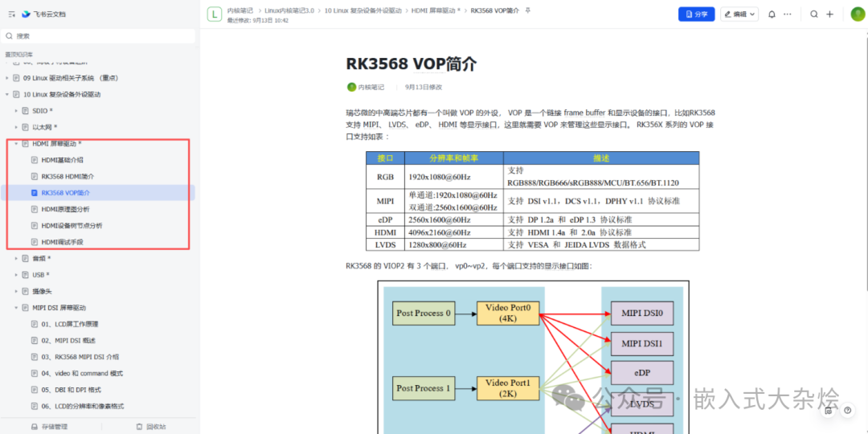Image resolution: width=868 pixels, height=434 pixels.
Task: Click the blue 分享 share button
Action: point(696,14)
